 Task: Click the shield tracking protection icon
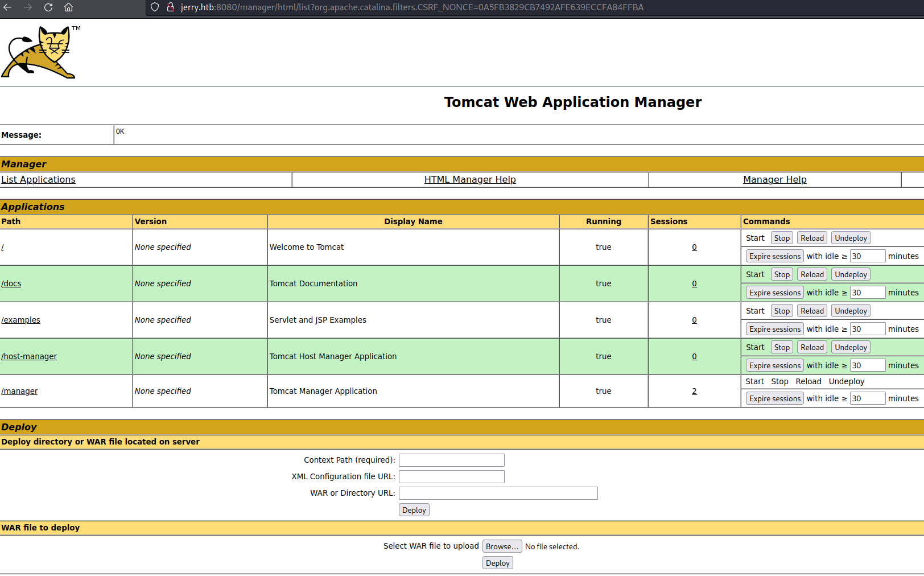[155, 7]
